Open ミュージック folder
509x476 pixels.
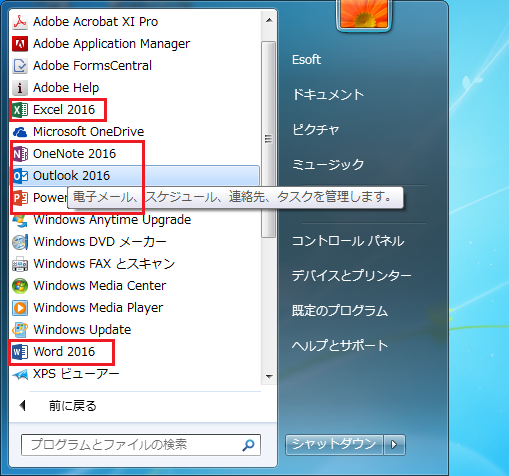328,165
